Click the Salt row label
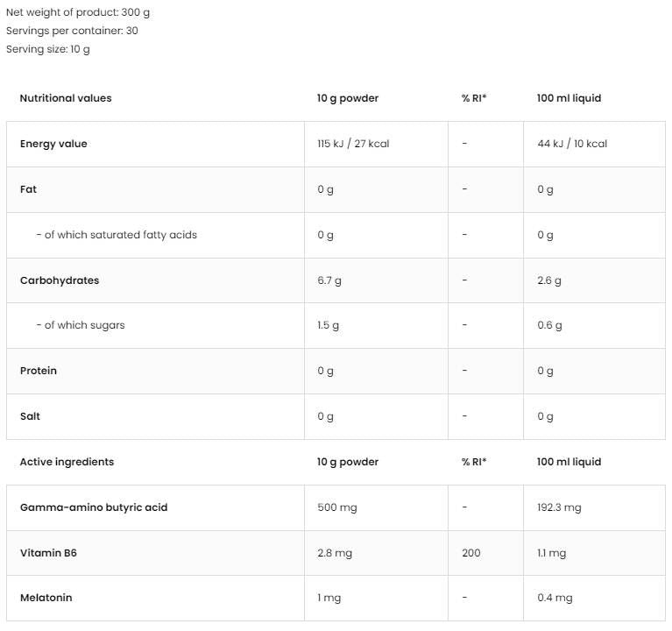This screenshot has height=631, width=672. pyautogui.click(x=32, y=416)
